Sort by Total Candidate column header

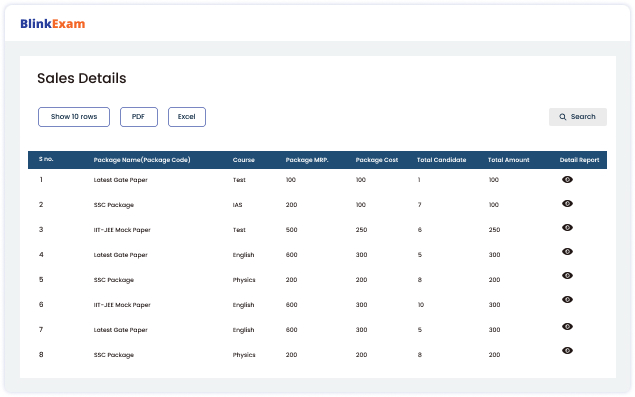[441, 160]
